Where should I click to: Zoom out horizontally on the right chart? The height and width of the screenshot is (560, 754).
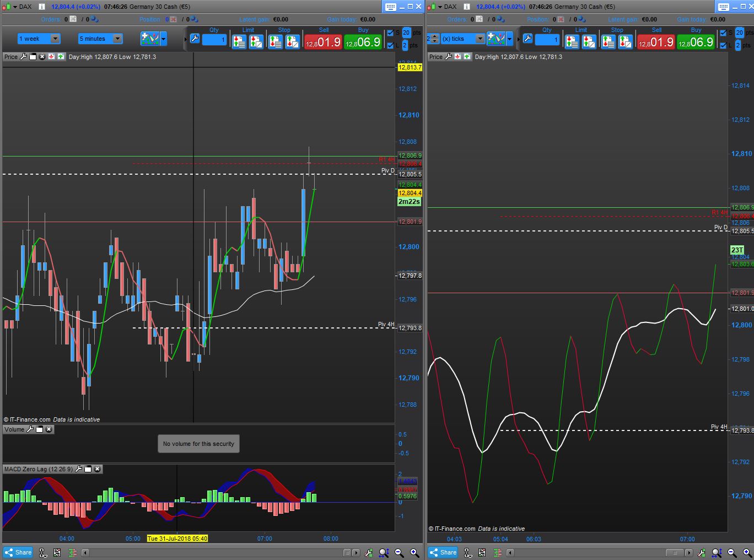tap(732, 552)
